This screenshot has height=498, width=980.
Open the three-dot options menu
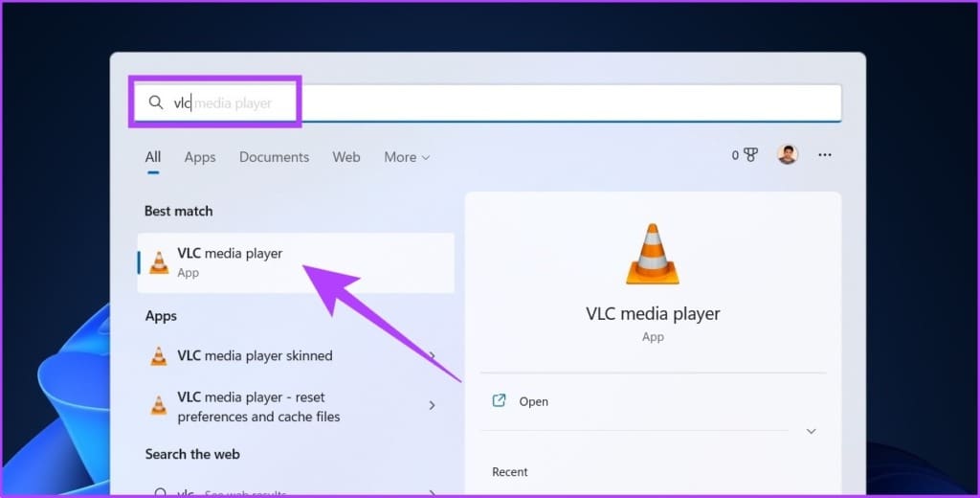[825, 154]
